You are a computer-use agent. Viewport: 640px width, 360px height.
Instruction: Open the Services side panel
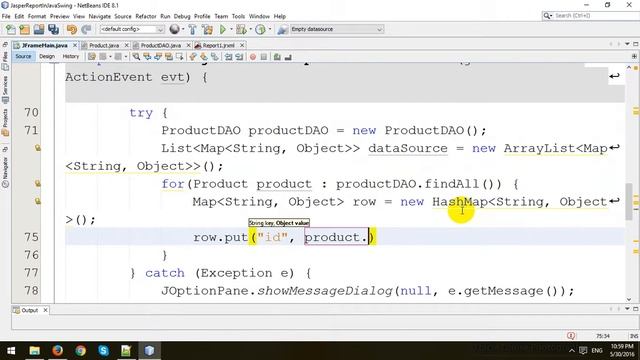[5, 90]
